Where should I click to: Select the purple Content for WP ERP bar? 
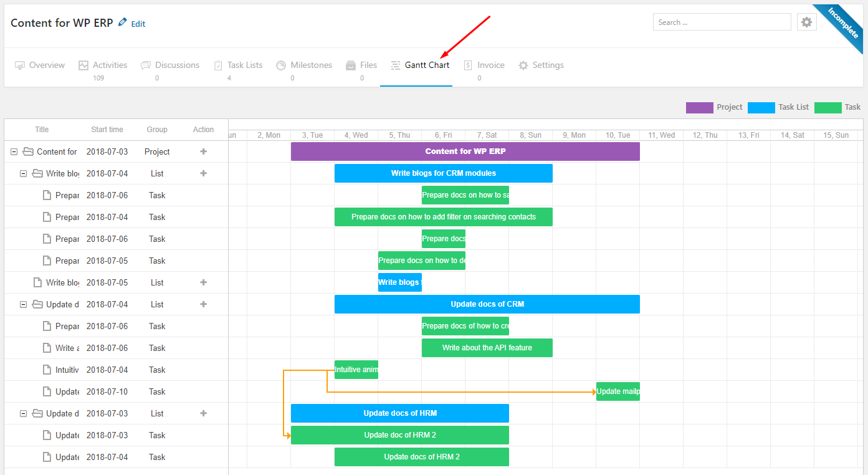tap(465, 151)
